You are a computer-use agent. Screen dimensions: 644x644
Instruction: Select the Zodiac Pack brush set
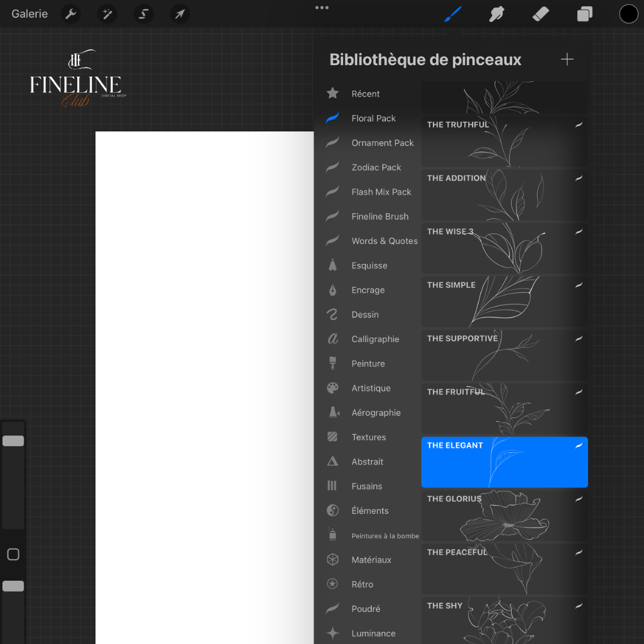[376, 167]
